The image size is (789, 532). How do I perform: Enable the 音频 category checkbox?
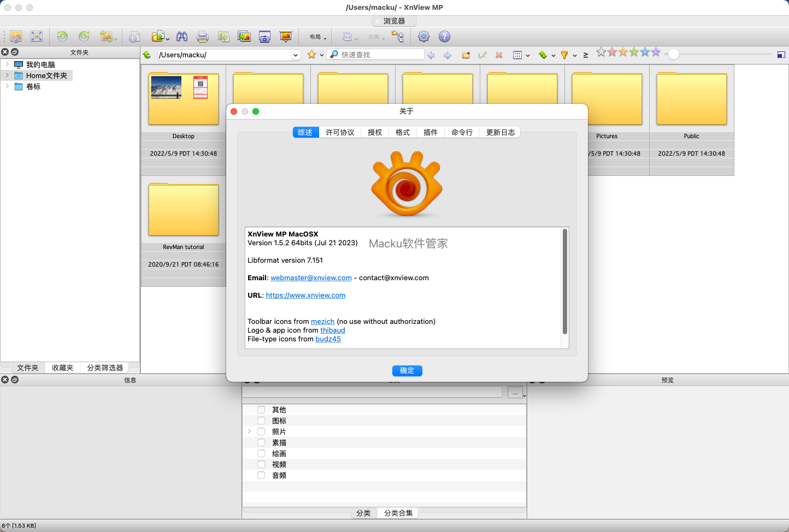[261, 475]
